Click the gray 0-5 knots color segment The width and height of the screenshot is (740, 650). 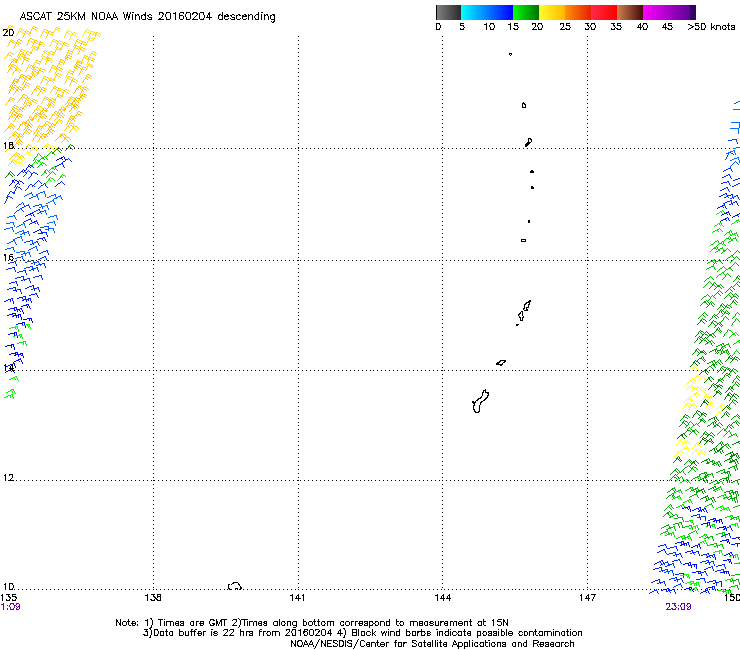tap(448, 12)
